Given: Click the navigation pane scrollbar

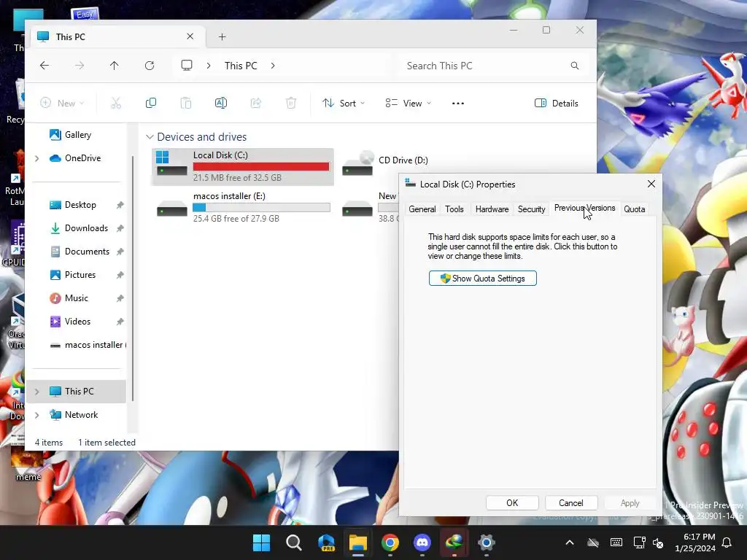Looking at the screenshot, I should 133,279.
